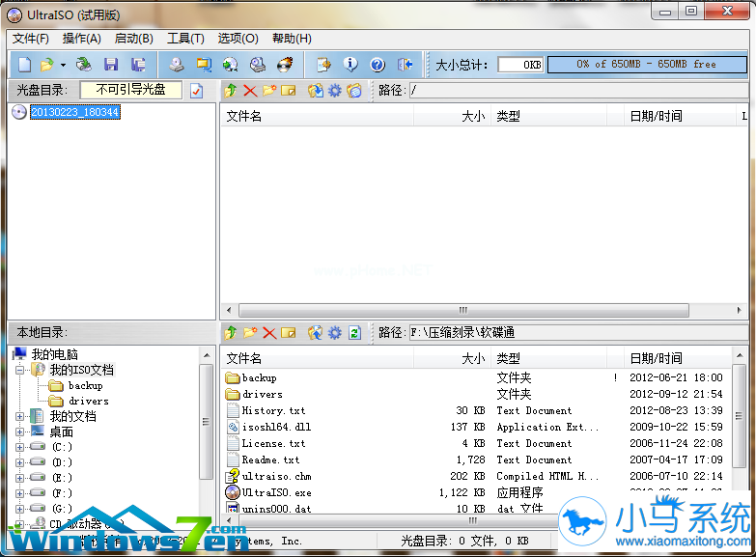Viewport: 756px width, 557px height.
Task: Click New folder icon in disc pane toolbar
Action: (x=269, y=90)
